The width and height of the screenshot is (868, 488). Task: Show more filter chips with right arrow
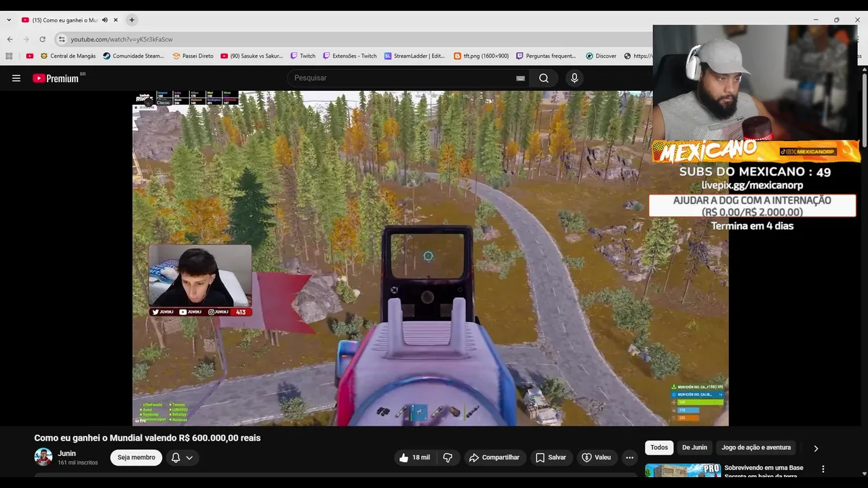point(816,448)
